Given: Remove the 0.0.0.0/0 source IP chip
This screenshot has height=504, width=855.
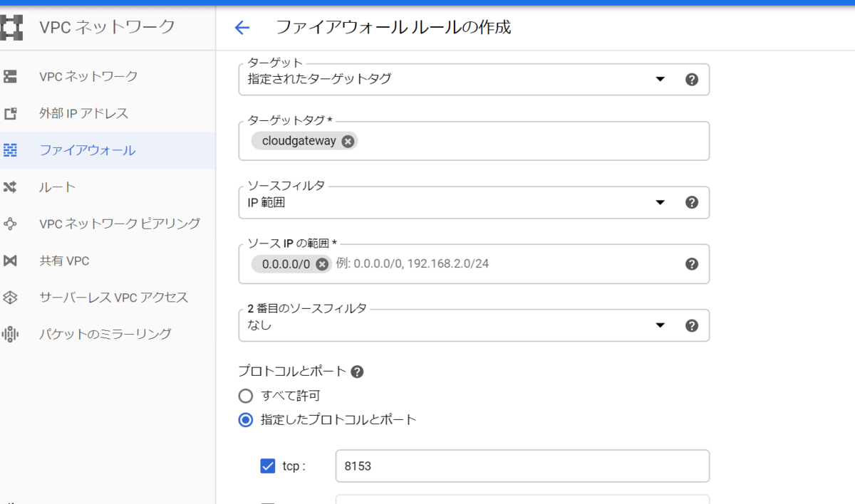Looking at the screenshot, I should pos(322,264).
